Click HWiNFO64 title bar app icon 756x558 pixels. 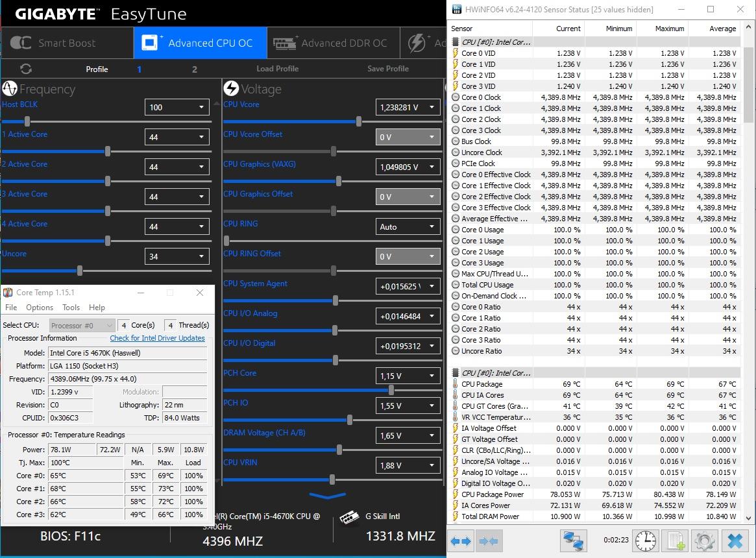pos(456,9)
